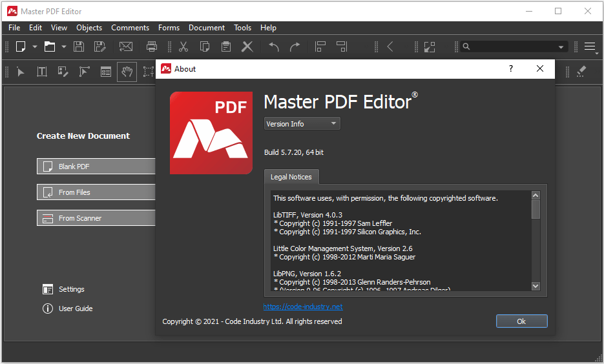604x364 pixels.
Task: Choose the Edit Text tool
Action: tap(42, 72)
